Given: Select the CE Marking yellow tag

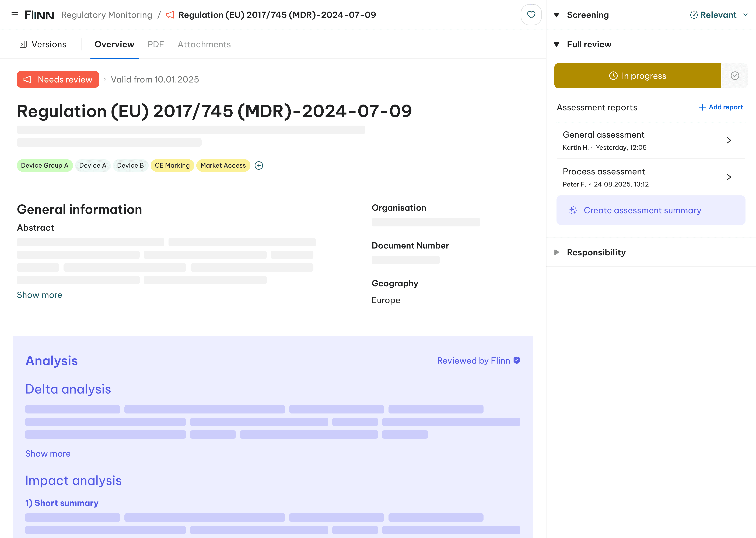Looking at the screenshot, I should click(172, 166).
